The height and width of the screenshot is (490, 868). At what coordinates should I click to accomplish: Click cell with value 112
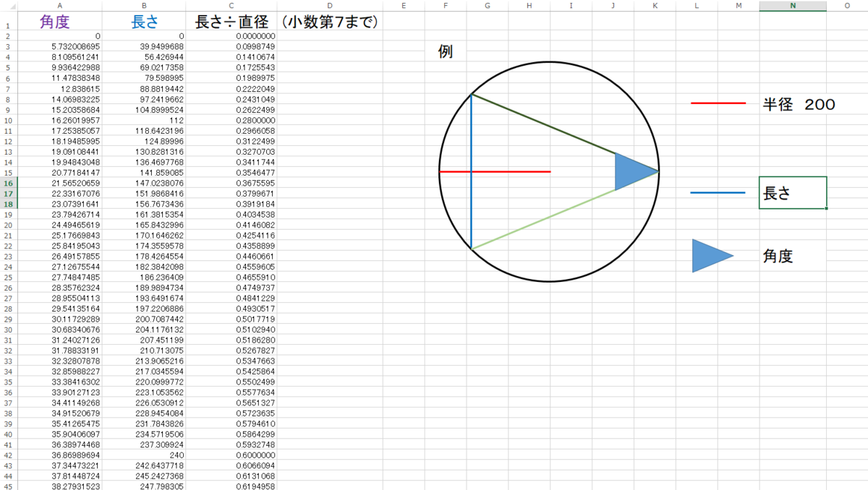(143, 120)
